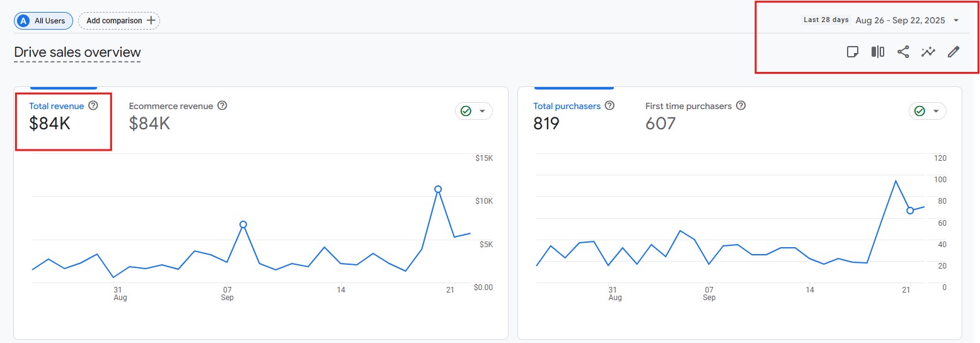Click the Sep 8 revenue spike data point
The width and height of the screenshot is (980, 343).
pos(243,224)
